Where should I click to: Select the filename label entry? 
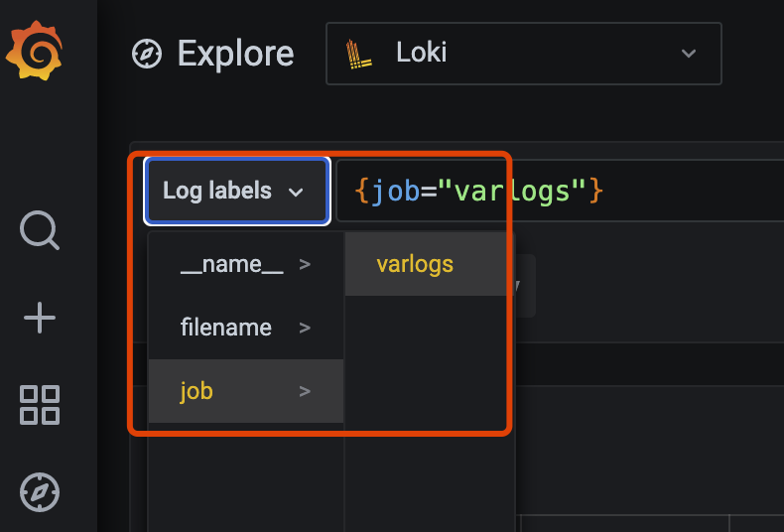225,328
